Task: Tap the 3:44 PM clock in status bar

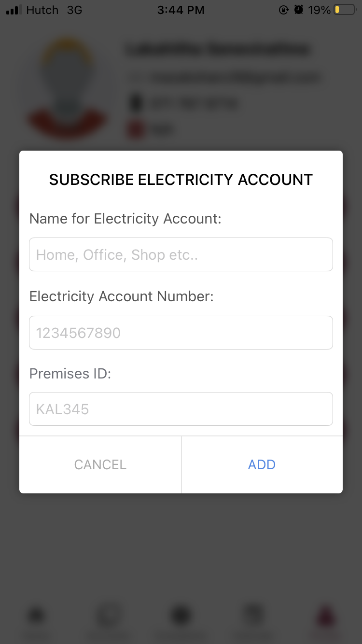Action: point(181,10)
